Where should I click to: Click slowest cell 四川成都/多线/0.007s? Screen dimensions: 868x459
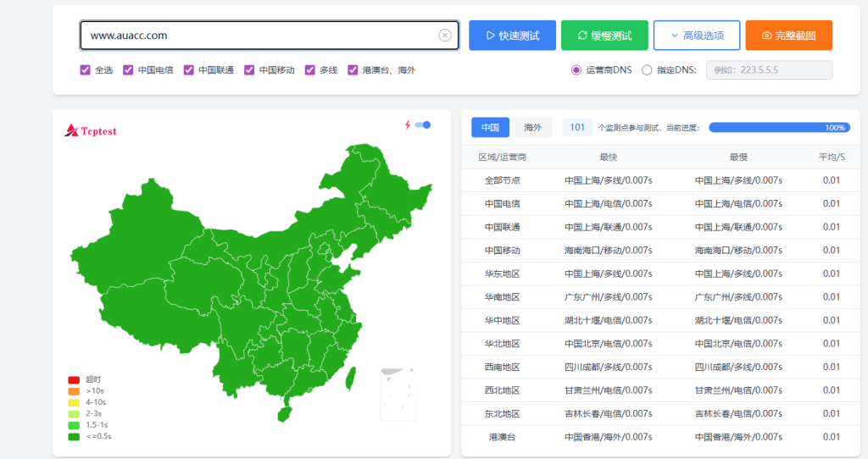[738, 367]
